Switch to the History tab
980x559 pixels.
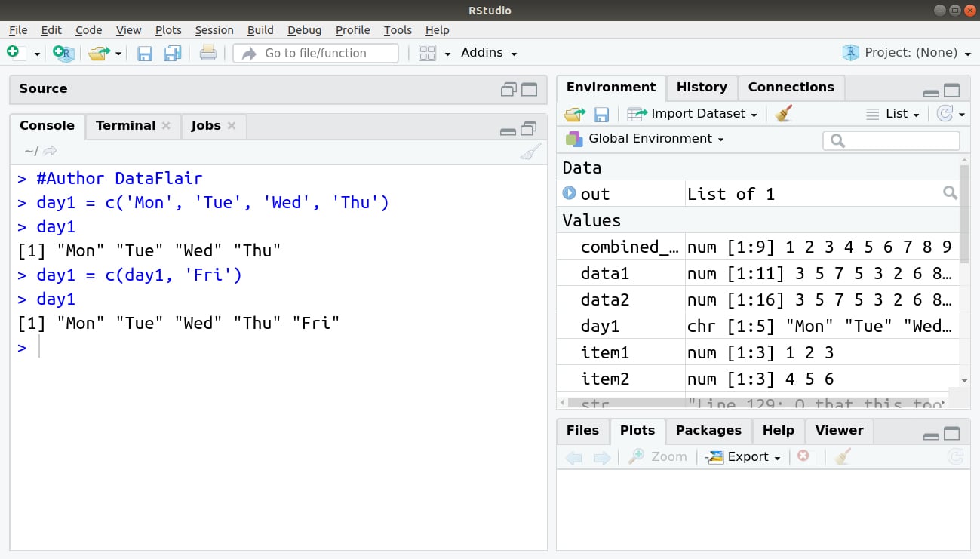click(x=702, y=87)
